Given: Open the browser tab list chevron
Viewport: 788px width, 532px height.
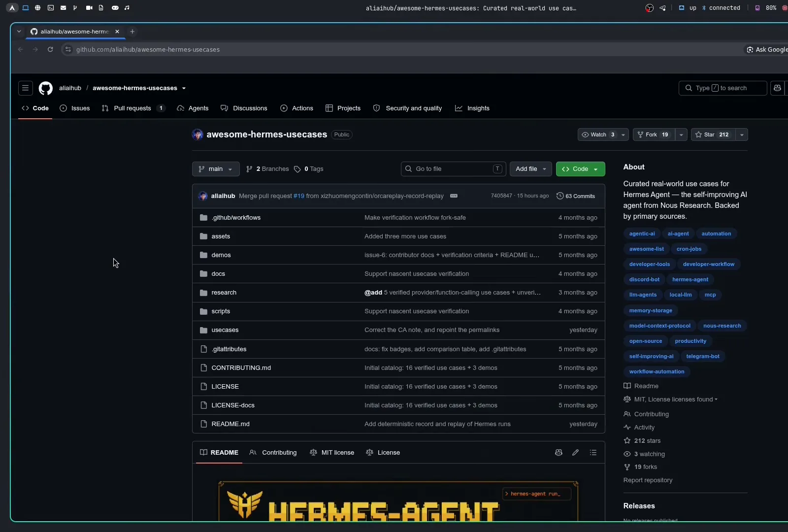Looking at the screenshot, I should tap(19, 32).
